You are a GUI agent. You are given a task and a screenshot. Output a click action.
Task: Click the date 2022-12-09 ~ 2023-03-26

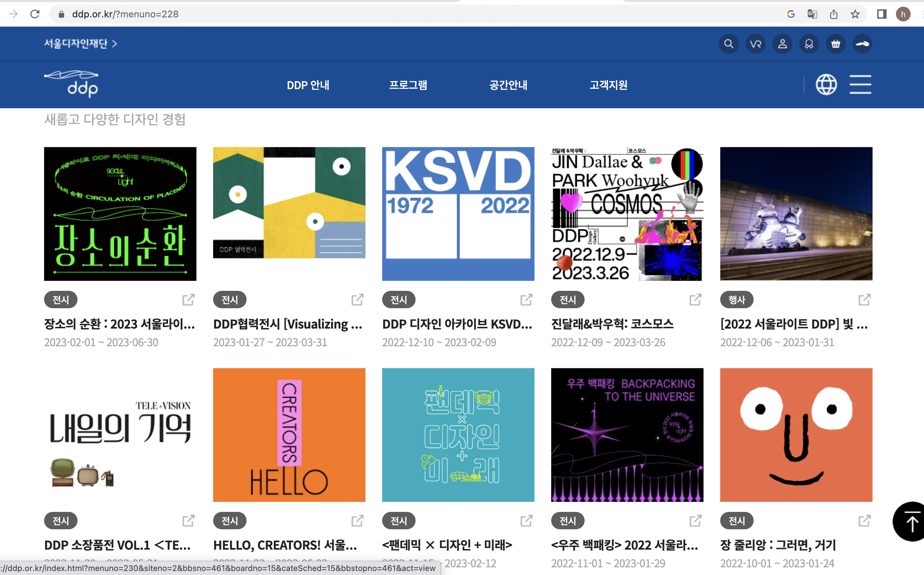click(x=608, y=343)
